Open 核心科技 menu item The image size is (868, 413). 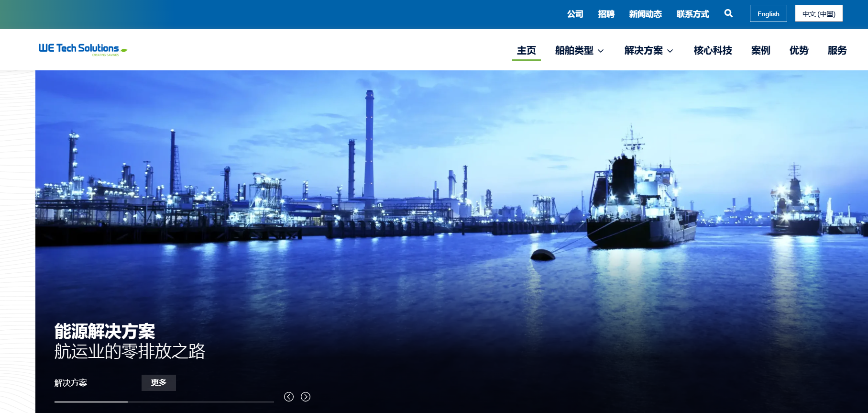point(713,51)
